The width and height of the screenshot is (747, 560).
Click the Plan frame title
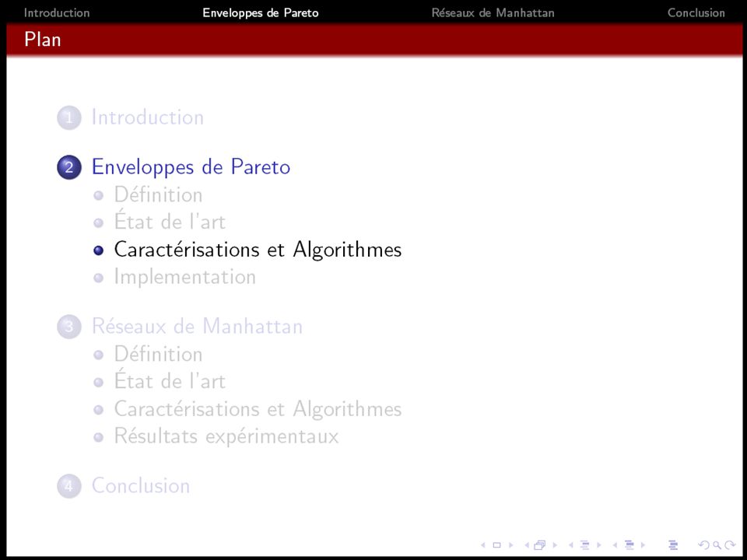[42, 40]
